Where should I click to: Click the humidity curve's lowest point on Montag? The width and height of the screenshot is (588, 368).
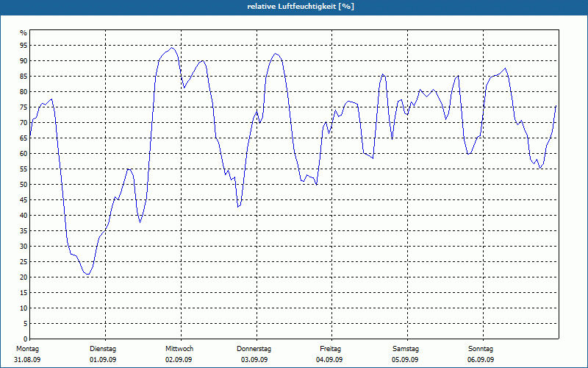(x=87, y=274)
